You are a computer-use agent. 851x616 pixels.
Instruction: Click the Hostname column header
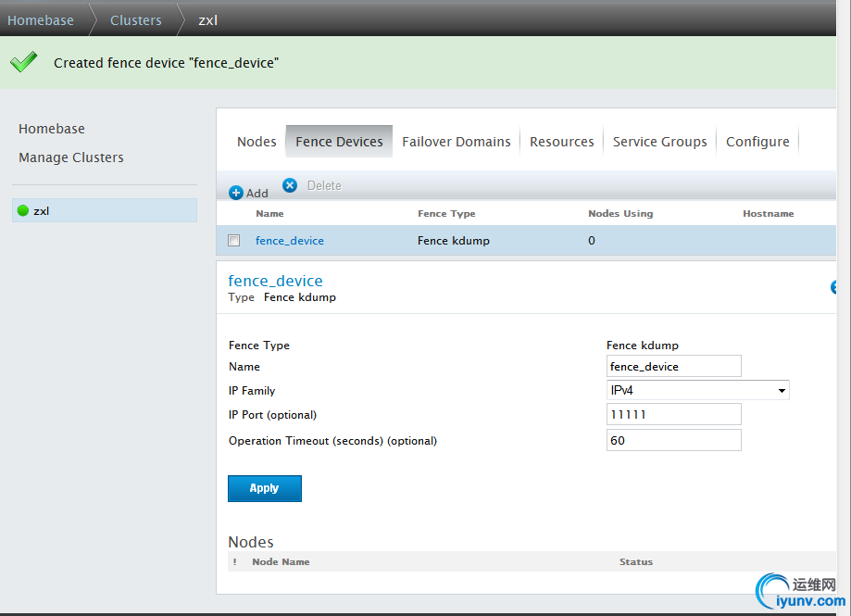click(x=768, y=214)
